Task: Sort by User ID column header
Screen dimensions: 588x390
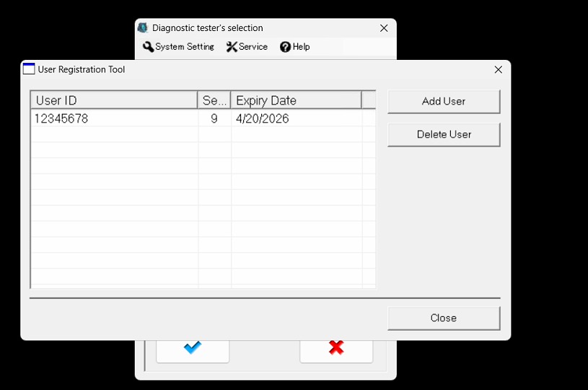Action: [x=114, y=100]
